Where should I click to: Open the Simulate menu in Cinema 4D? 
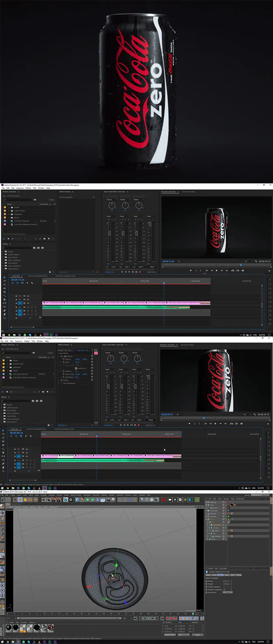(x=52, y=495)
